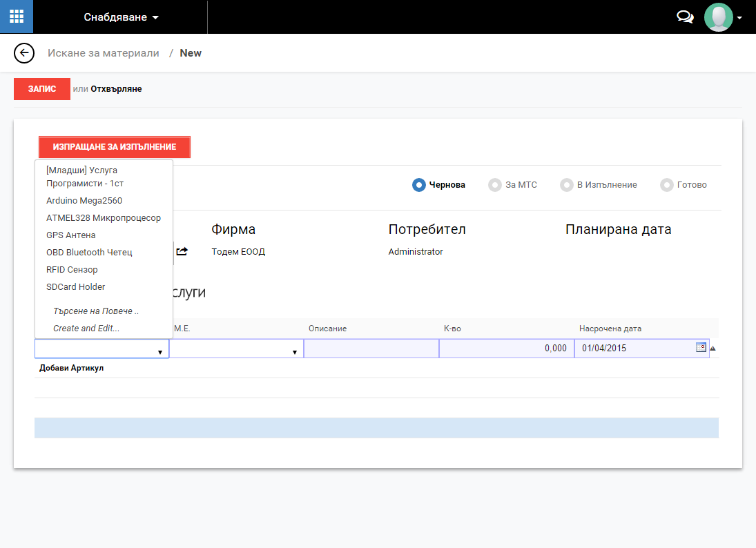Image resolution: width=756 pixels, height=548 pixels.
Task: Choose the Готово status radio
Action: pos(666,185)
